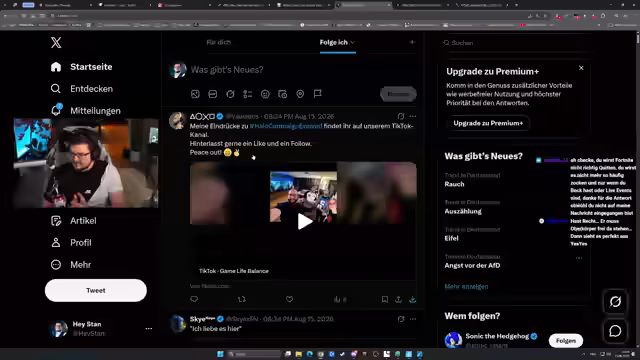This screenshot has width=640, height=360.
Task: Open File Explorer from taskbar
Action: 299,354
